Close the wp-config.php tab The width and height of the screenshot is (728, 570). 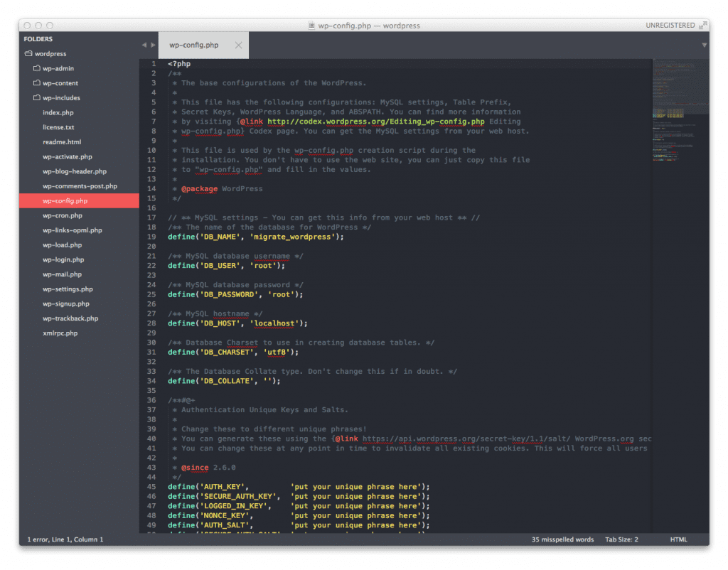[x=238, y=45]
